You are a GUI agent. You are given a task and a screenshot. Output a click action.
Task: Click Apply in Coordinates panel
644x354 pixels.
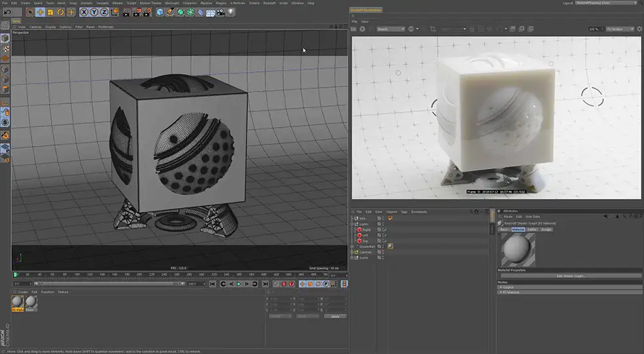(x=335, y=316)
